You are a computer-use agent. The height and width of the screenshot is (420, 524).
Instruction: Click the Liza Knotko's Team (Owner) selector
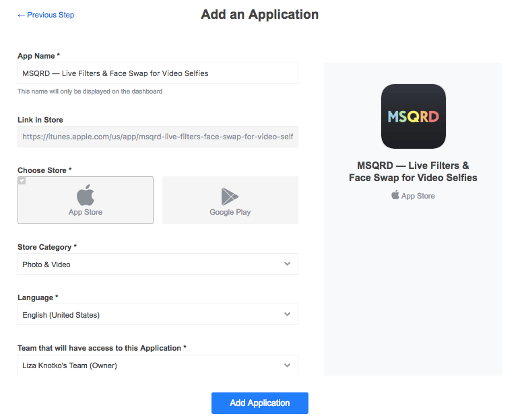(158, 365)
